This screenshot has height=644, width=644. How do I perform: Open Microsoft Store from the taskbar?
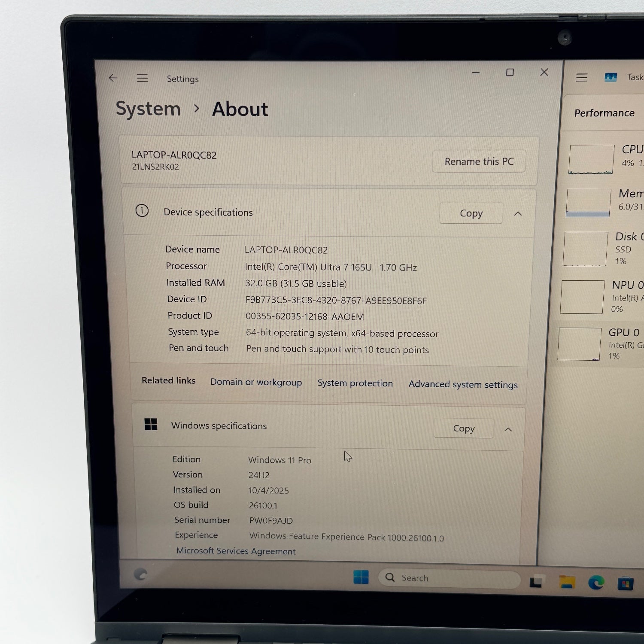[x=625, y=584]
